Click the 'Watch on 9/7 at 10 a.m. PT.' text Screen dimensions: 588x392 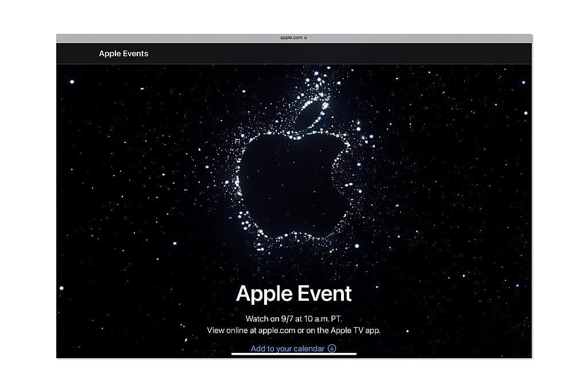pyautogui.click(x=294, y=319)
